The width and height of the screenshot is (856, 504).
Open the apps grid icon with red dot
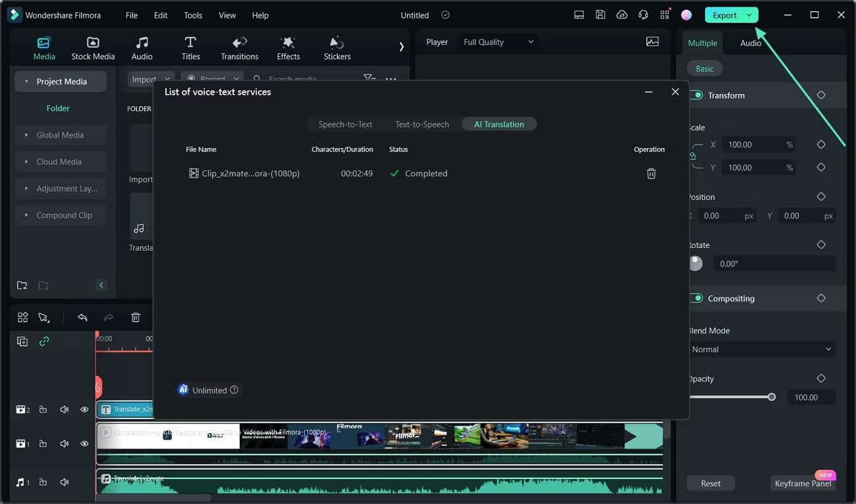coord(665,14)
